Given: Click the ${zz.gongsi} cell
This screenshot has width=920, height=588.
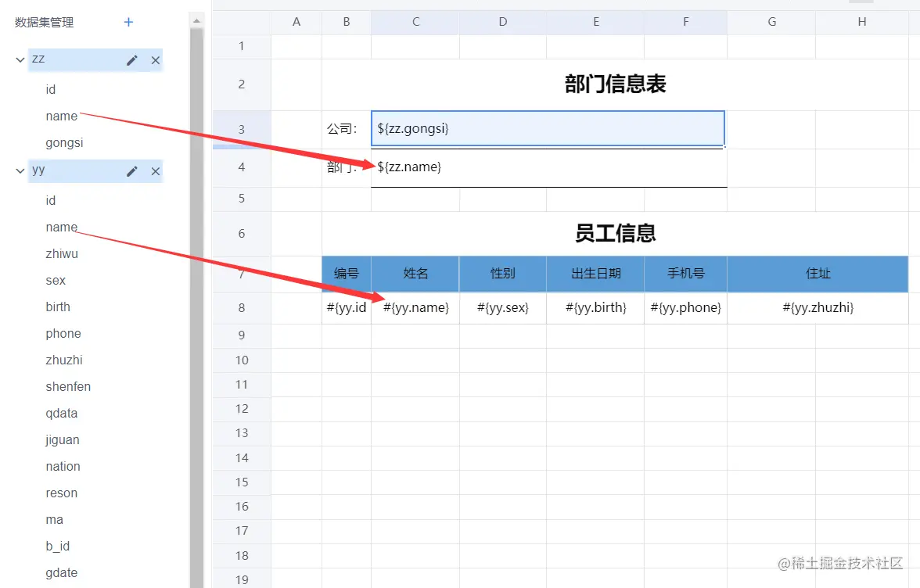Looking at the screenshot, I should point(548,128).
